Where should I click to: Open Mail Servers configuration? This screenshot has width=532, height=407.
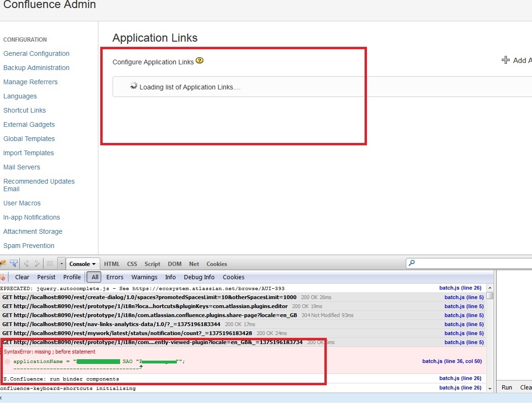[22, 168]
